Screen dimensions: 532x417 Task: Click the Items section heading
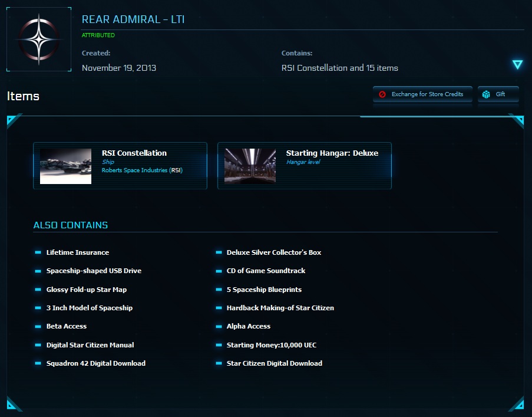point(23,96)
